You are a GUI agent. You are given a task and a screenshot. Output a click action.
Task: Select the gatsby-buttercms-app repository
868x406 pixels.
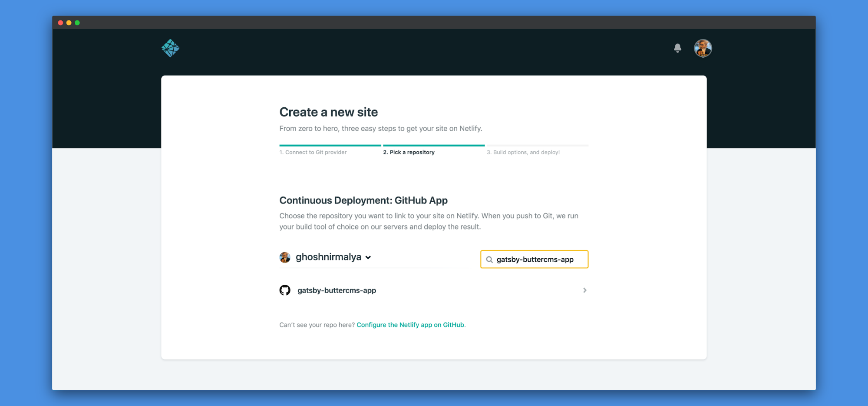[x=434, y=290]
